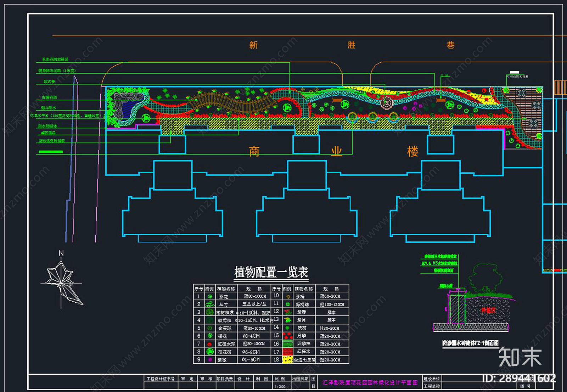Click the 铁树 legend symbol in row 14

pyautogui.click(x=287, y=328)
